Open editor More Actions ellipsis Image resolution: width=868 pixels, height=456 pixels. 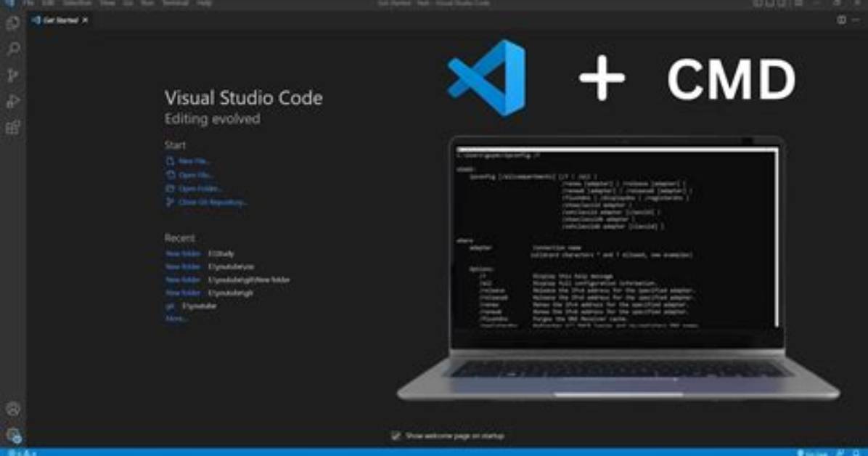pos(856,20)
